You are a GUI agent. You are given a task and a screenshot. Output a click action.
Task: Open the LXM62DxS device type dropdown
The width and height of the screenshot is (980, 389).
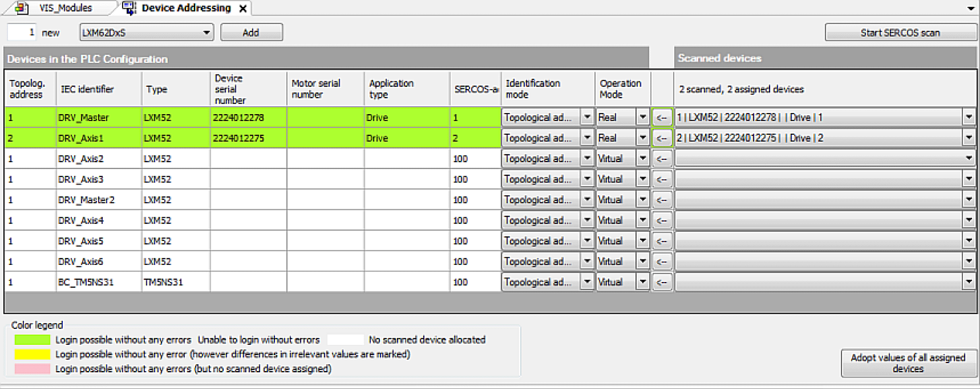coord(206,33)
